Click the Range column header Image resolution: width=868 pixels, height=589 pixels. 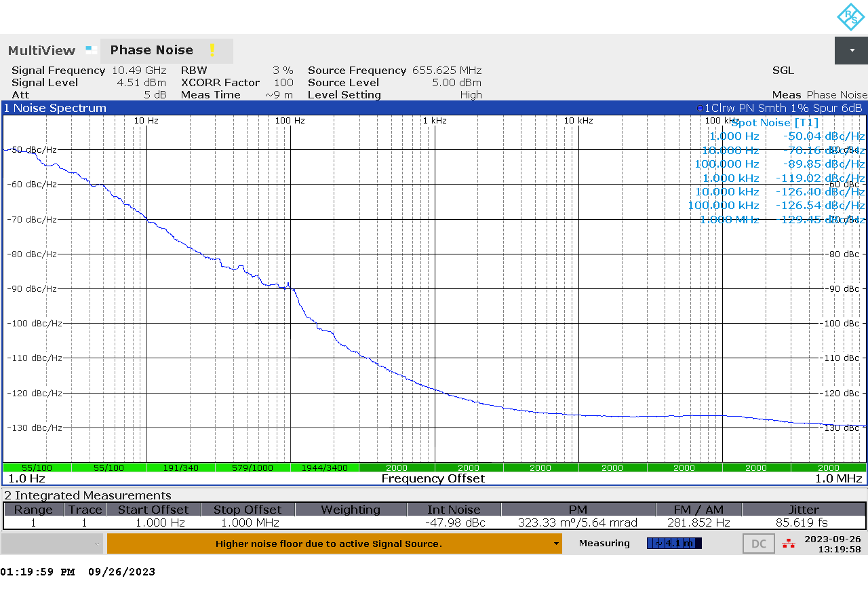coord(33,510)
